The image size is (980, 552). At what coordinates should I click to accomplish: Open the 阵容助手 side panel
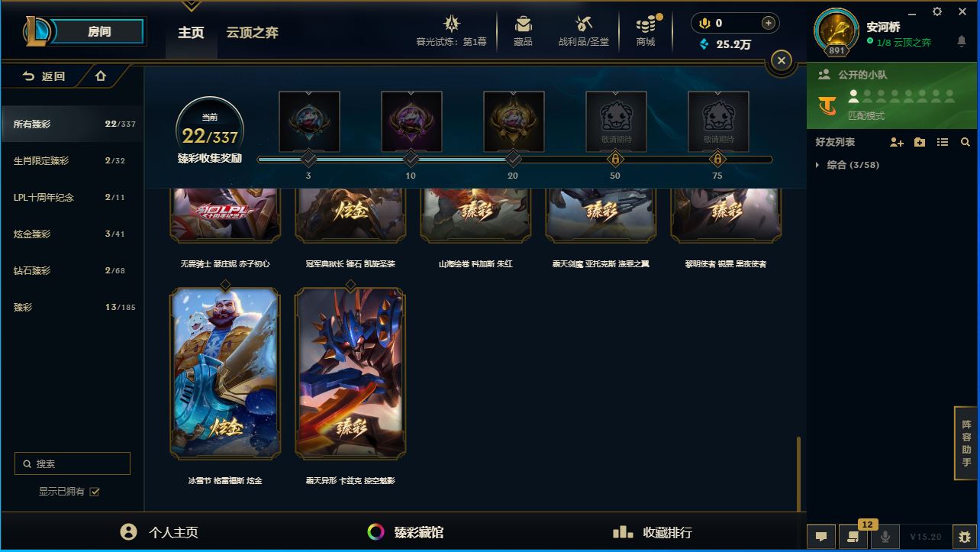click(x=966, y=443)
